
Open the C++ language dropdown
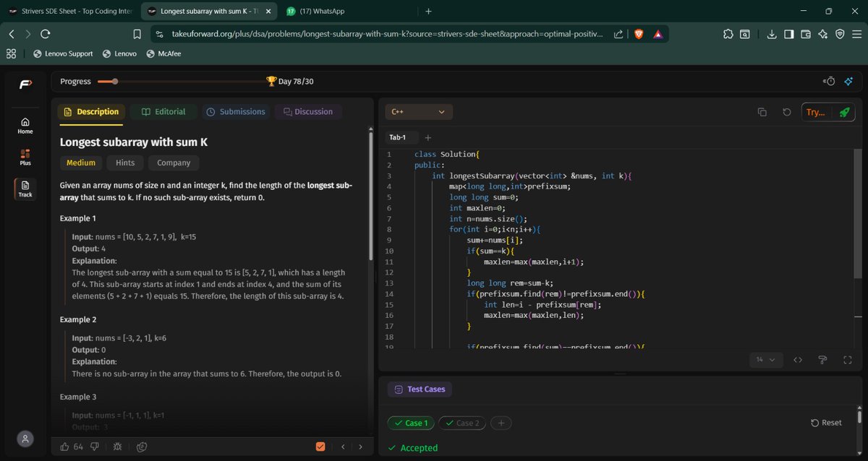point(420,112)
